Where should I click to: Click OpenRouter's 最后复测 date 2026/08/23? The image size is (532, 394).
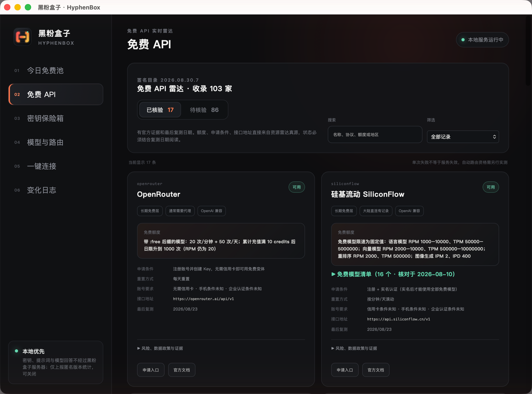tap(185, 309)
